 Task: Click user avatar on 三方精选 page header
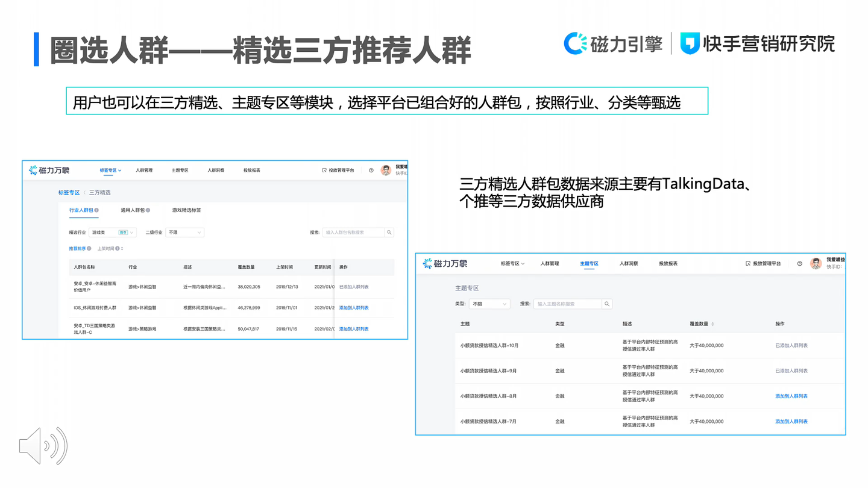(x=386, y=170)
